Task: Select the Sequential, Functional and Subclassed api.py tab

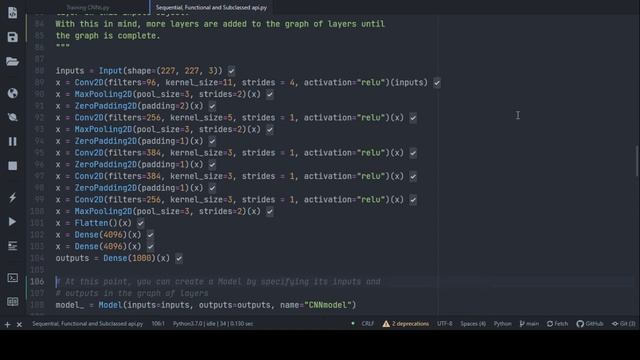Action: point(211,7)
